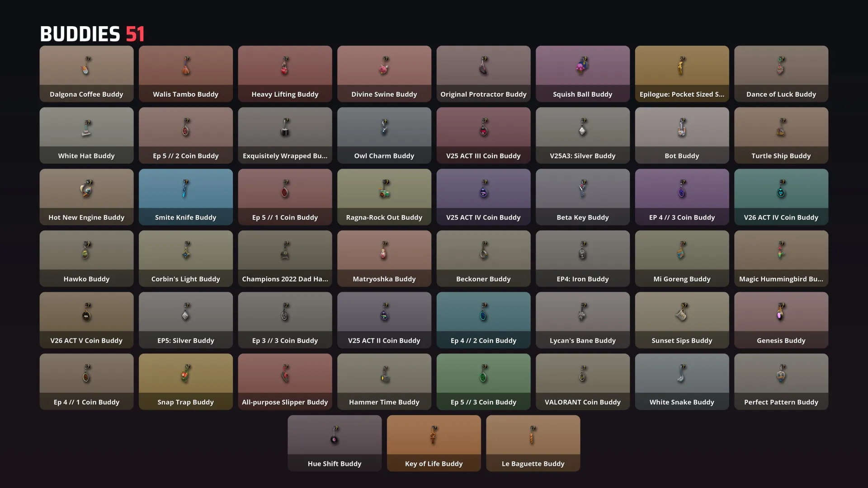Open the White Hat Buddy card

(86, 135)
